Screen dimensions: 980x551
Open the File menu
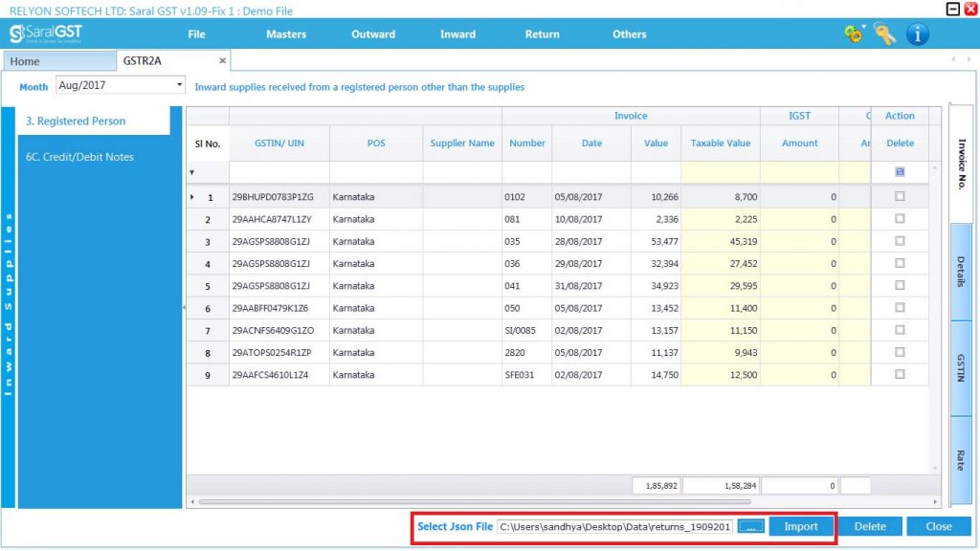click(x=196, y=34)
